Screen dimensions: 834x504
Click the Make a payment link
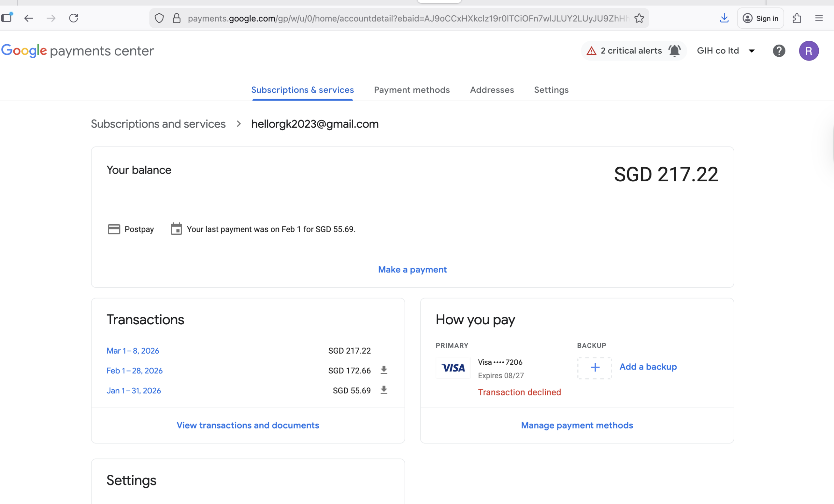coord(412,269)
